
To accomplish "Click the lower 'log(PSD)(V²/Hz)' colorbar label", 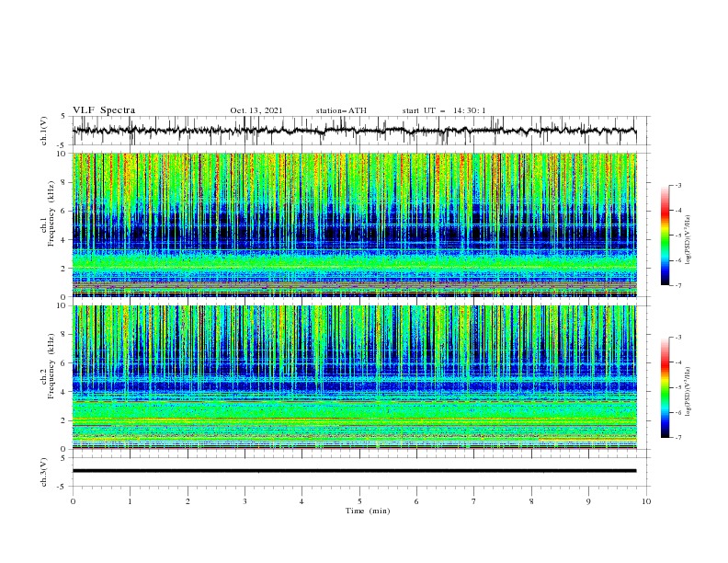I will click(688, 391).
